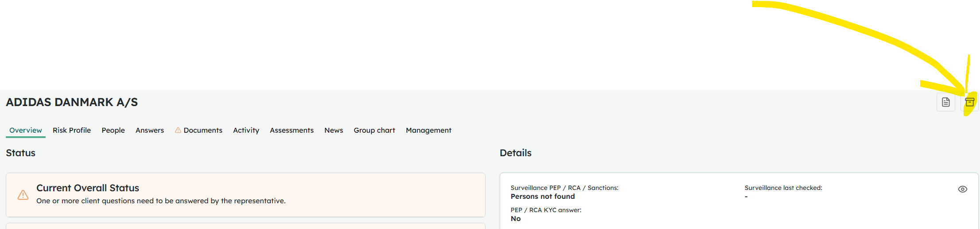Select the 'Persons not found' surveillance result
The image size is (980, 229).
[x=543, y=196]
